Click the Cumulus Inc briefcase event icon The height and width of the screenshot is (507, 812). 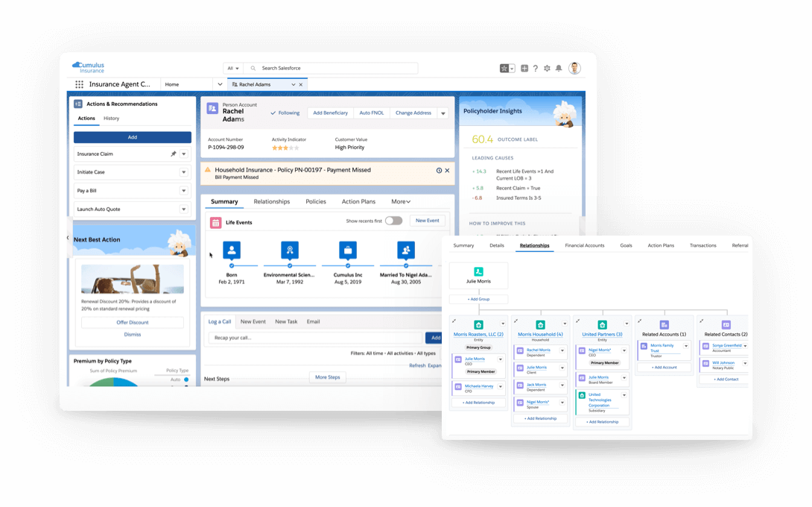pos(347,250)
